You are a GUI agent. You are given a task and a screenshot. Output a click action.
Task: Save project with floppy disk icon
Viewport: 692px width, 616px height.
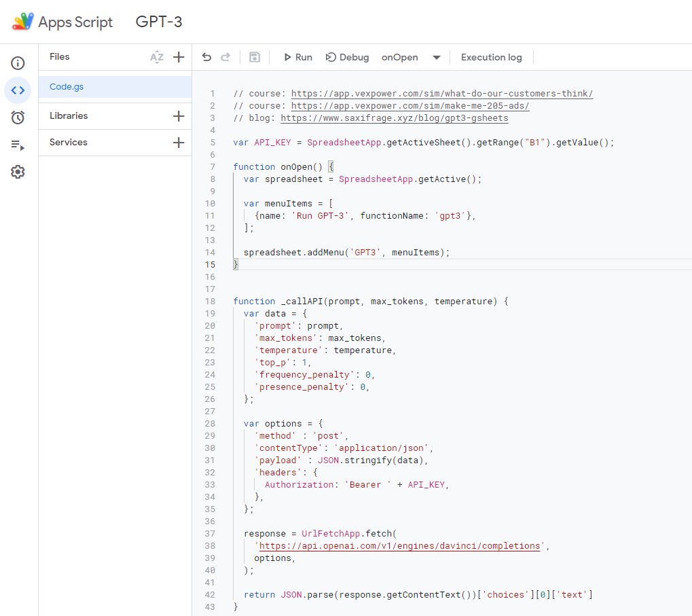255,57
